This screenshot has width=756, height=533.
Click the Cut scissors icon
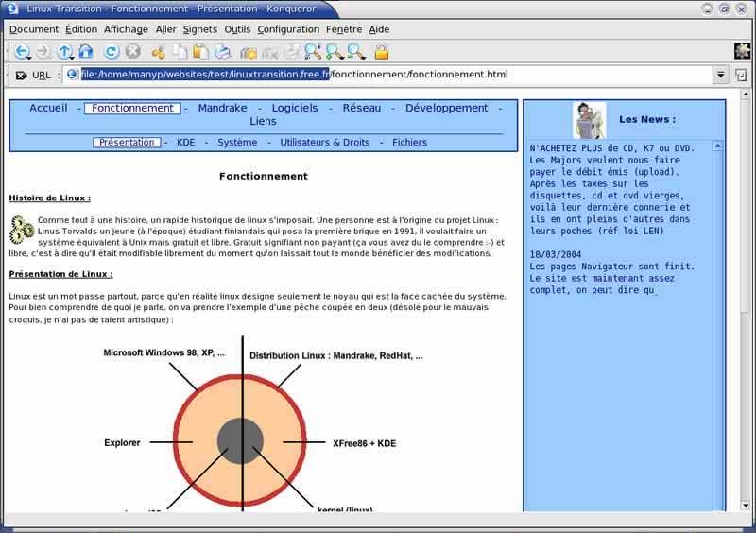158,52
